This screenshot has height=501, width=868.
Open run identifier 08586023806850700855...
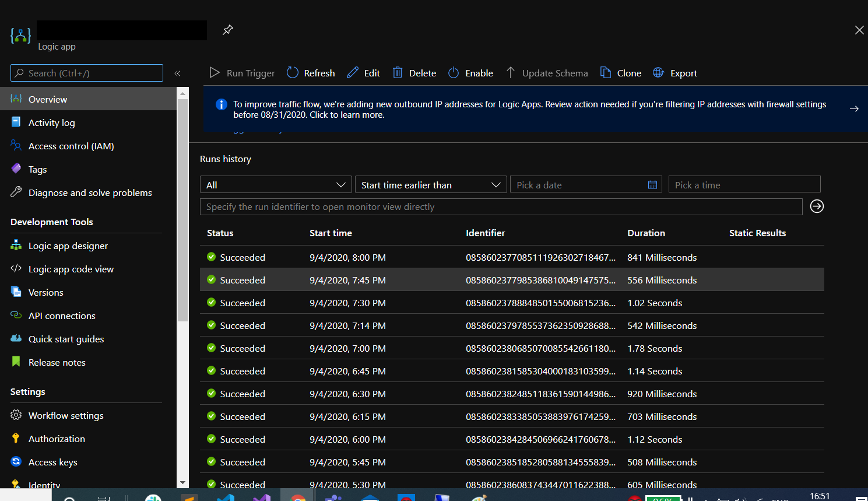coord(512,348)
